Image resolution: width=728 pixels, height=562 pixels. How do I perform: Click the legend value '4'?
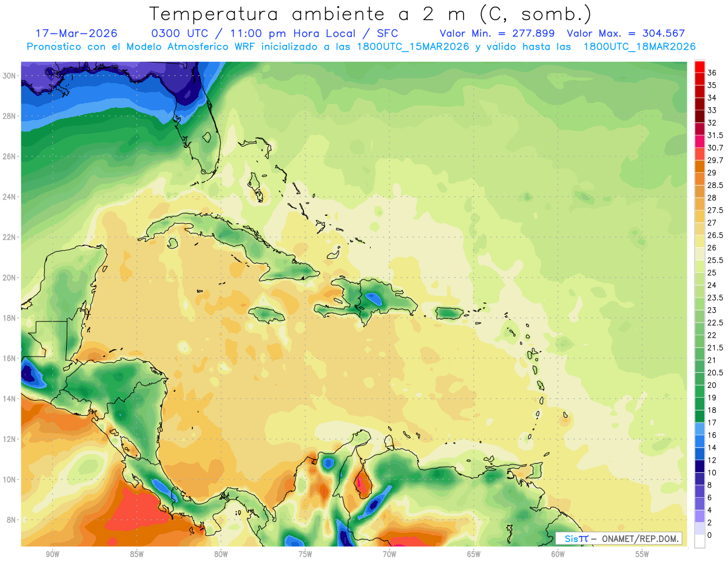point(710,510)
